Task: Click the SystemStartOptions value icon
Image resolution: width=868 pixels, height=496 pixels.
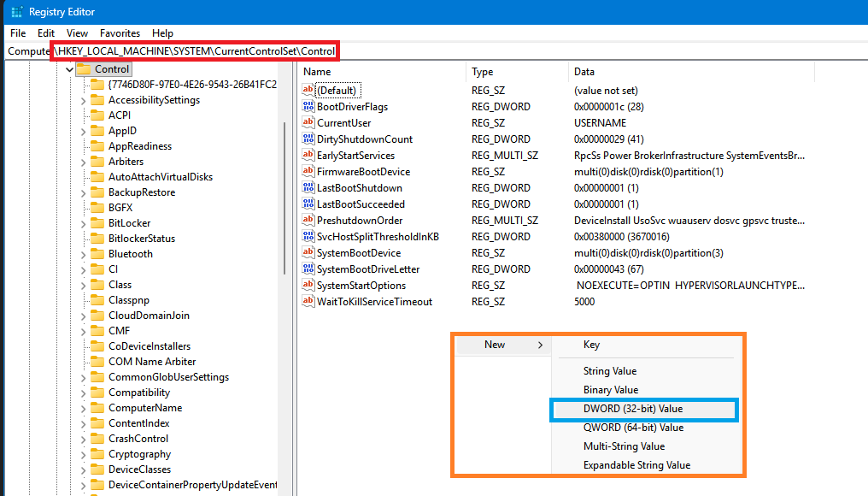Action: pyautogui.click(x=308, y=285)
